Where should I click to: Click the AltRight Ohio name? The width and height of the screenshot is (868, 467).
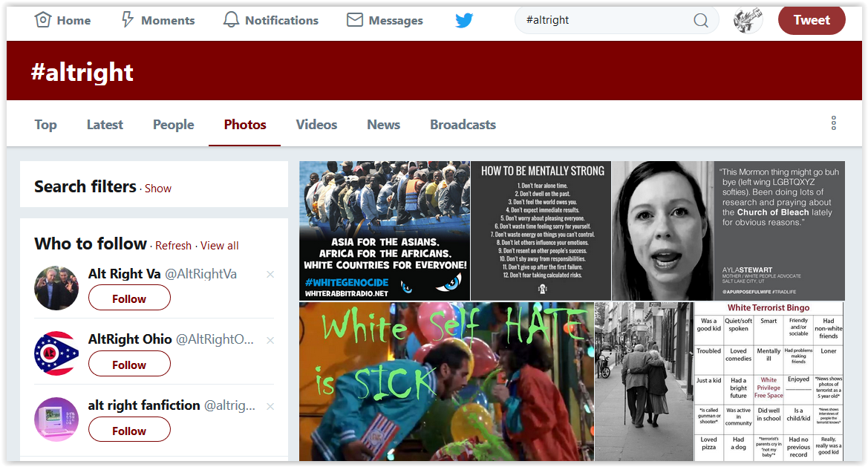[x=130, y=339]
